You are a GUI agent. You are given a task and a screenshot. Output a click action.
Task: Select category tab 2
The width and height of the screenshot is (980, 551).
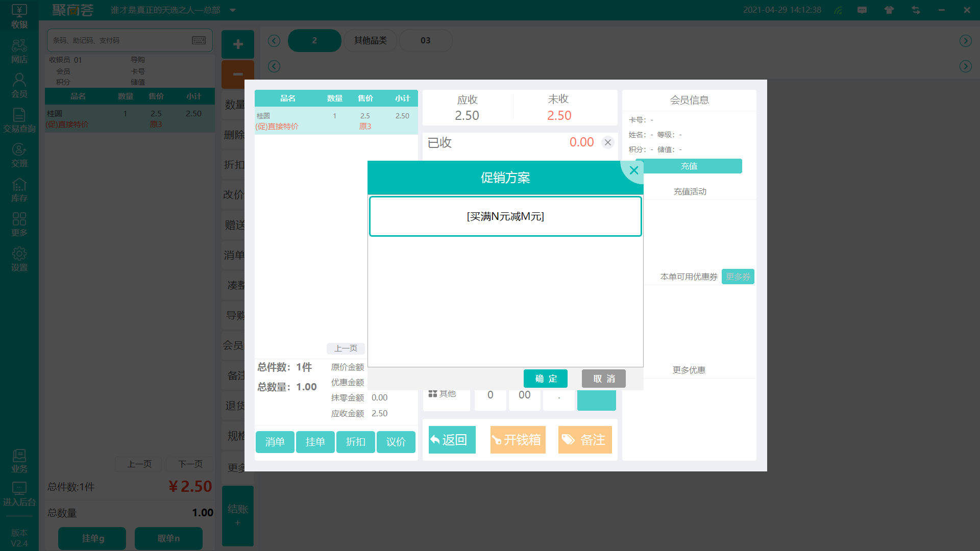314,40
